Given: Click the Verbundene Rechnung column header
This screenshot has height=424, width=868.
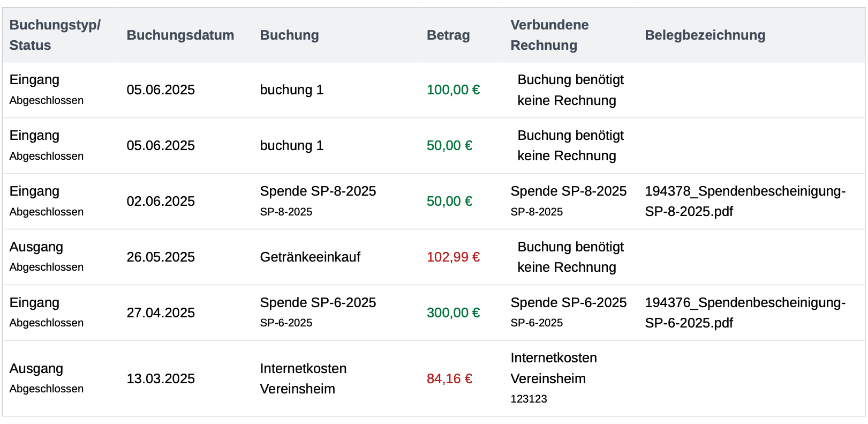Looking at the screenshot, I should point(549,35).
